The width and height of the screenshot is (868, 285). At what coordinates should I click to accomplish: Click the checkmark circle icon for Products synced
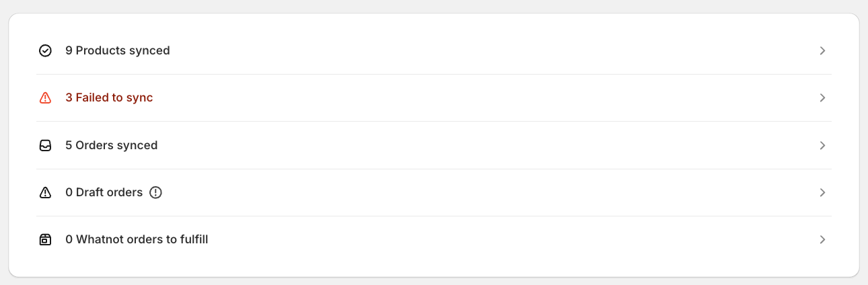point(45,50)
